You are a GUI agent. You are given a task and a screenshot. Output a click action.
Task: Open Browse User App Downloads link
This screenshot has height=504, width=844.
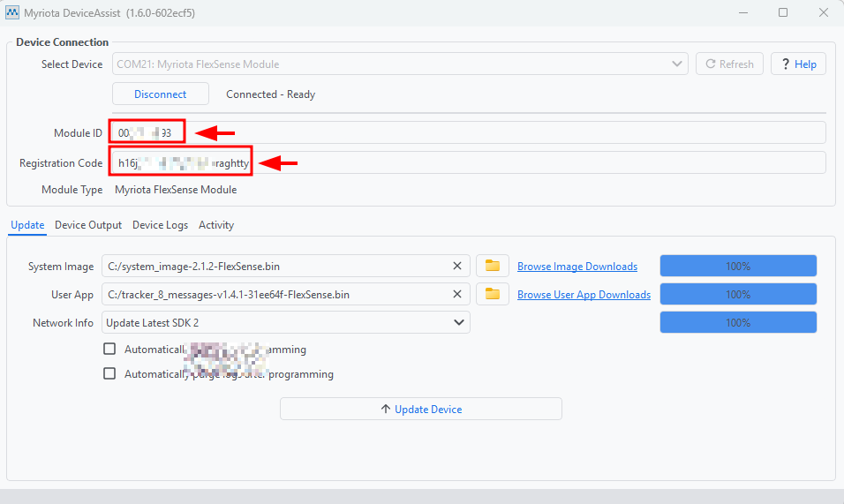pyautogui.click(x=584, y=295)
